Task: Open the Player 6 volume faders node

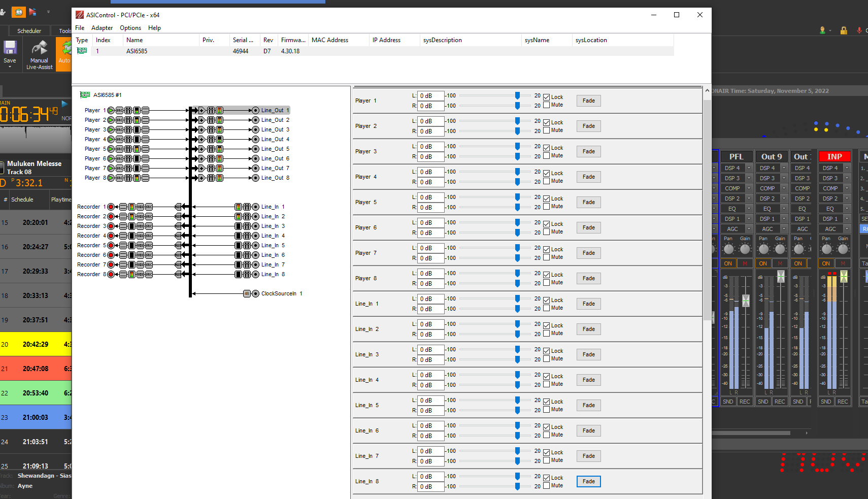Action: 128,158
